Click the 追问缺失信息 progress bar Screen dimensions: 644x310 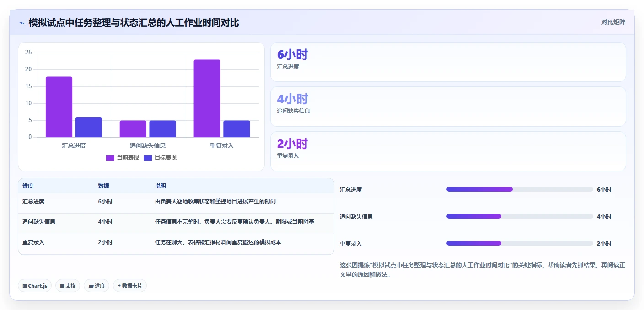pos(520,216)
